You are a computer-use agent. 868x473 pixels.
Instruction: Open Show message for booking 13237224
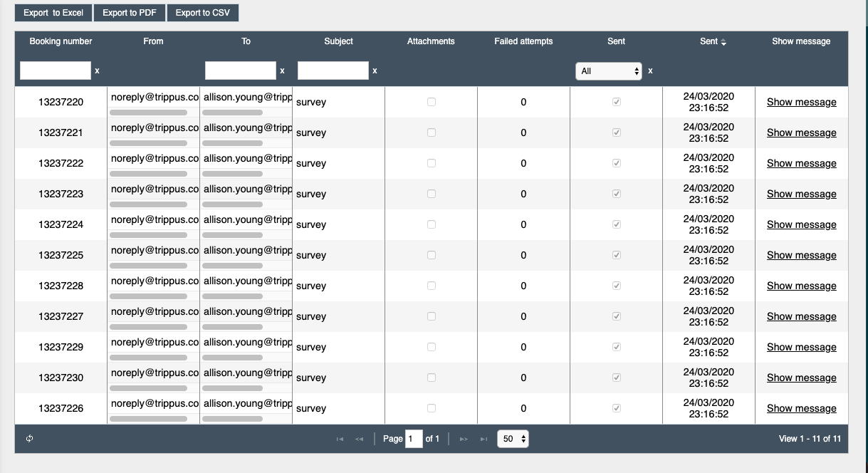801,224
